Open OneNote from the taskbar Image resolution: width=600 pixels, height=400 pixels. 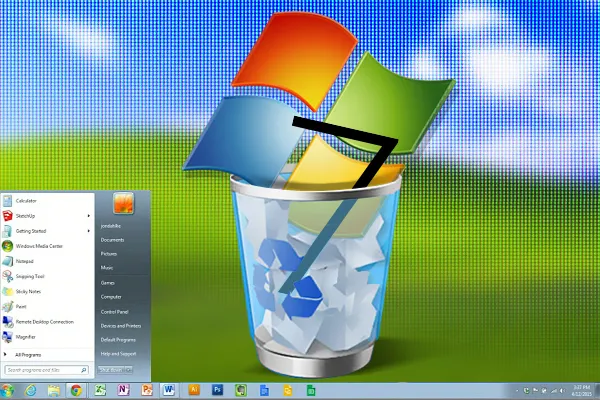tap(123, 390)
